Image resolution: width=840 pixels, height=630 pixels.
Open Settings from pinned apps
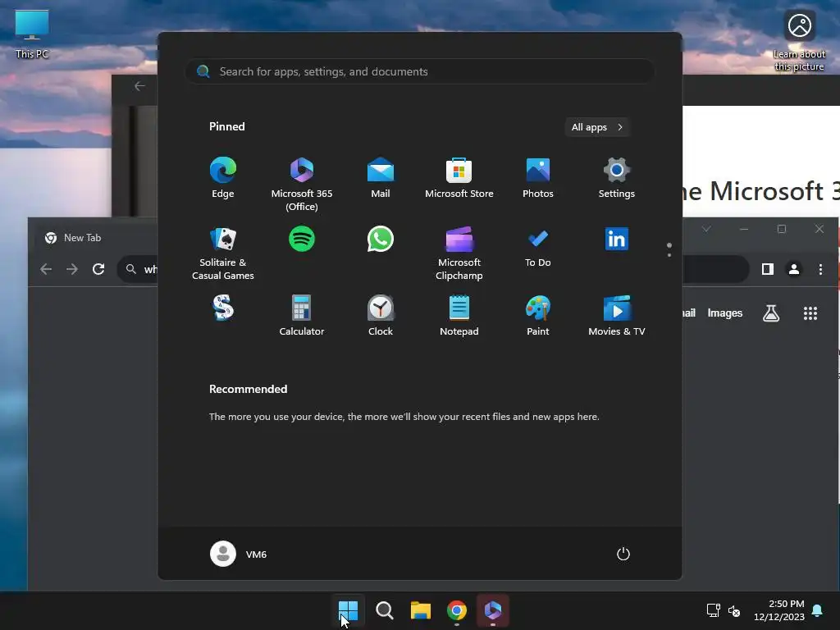pos(617,178)
